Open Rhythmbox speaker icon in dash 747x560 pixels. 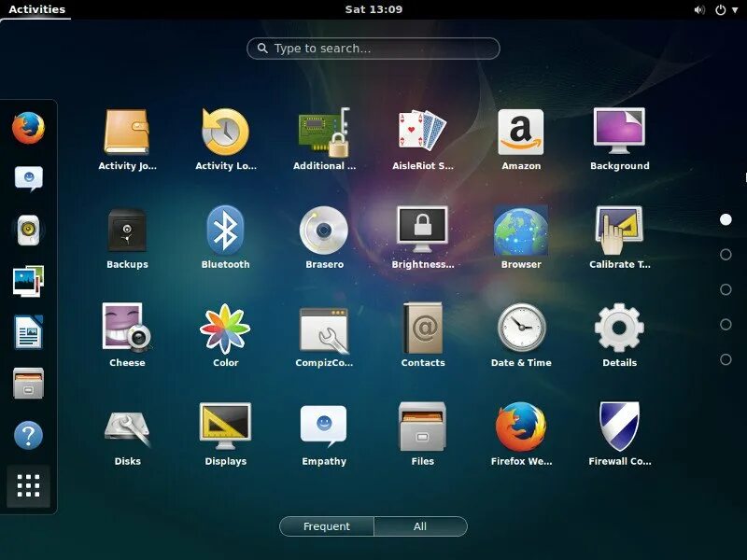click(29, 230)
